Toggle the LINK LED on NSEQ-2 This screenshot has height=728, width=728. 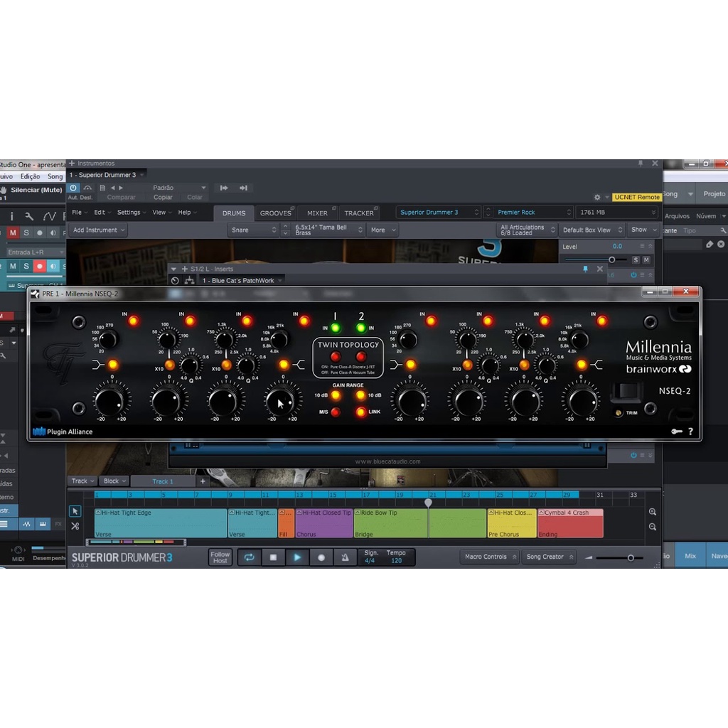[360, 412]
